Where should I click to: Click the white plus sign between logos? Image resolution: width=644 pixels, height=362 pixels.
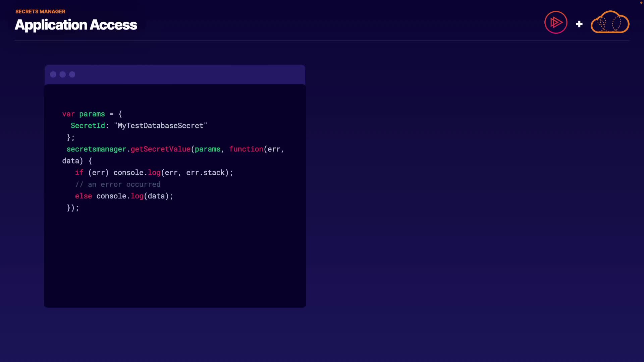pyautogui.click(x=579, y=24)
